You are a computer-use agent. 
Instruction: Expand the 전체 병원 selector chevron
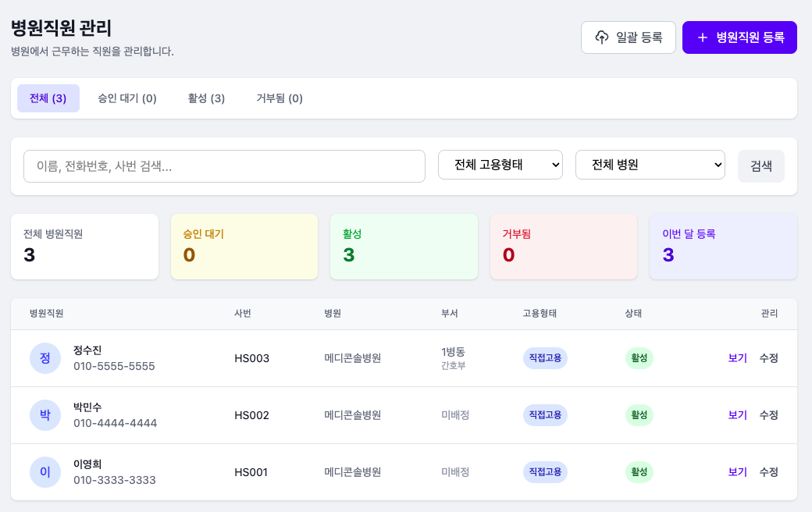[717, 165]
